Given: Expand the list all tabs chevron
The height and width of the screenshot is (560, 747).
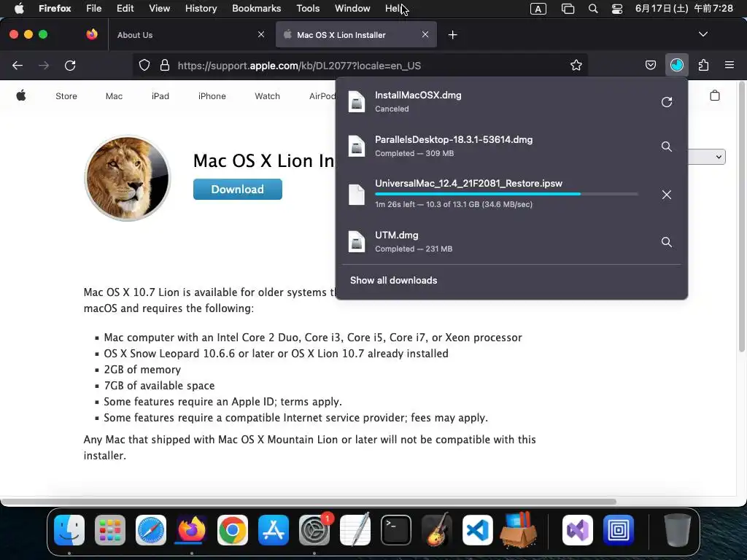Looking at the screenshot, I should (703, 34).
